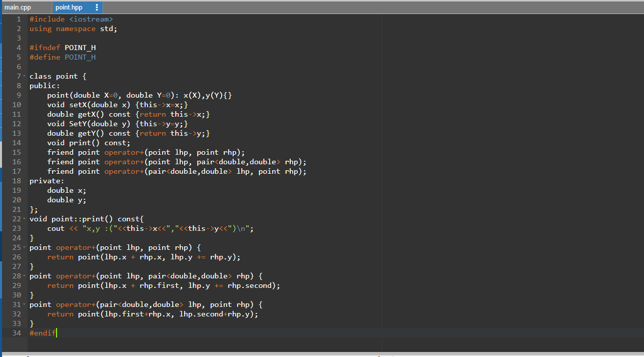Open the point.hpp tab options menu
Screen dimensions: 644x357
(97, 7)
